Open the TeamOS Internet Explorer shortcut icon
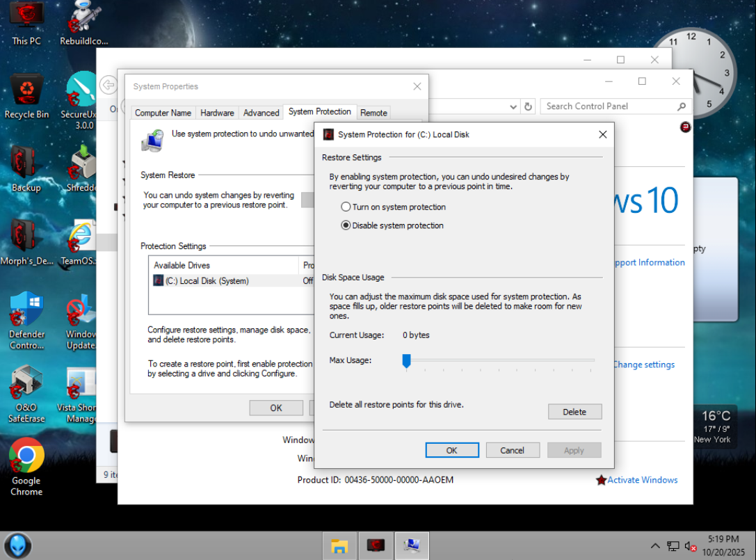The width and height of the screenshot is (756, 560). tap(79, 243)
